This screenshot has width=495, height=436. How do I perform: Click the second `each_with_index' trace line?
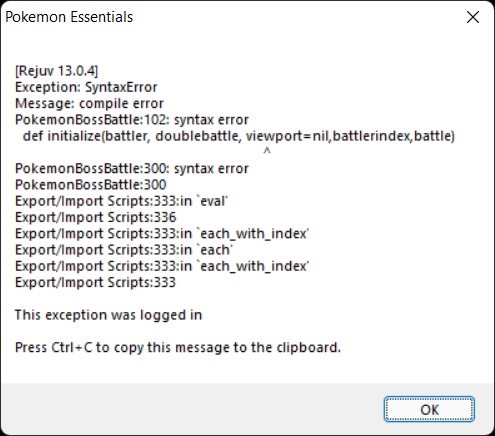[x=162, y=266]
